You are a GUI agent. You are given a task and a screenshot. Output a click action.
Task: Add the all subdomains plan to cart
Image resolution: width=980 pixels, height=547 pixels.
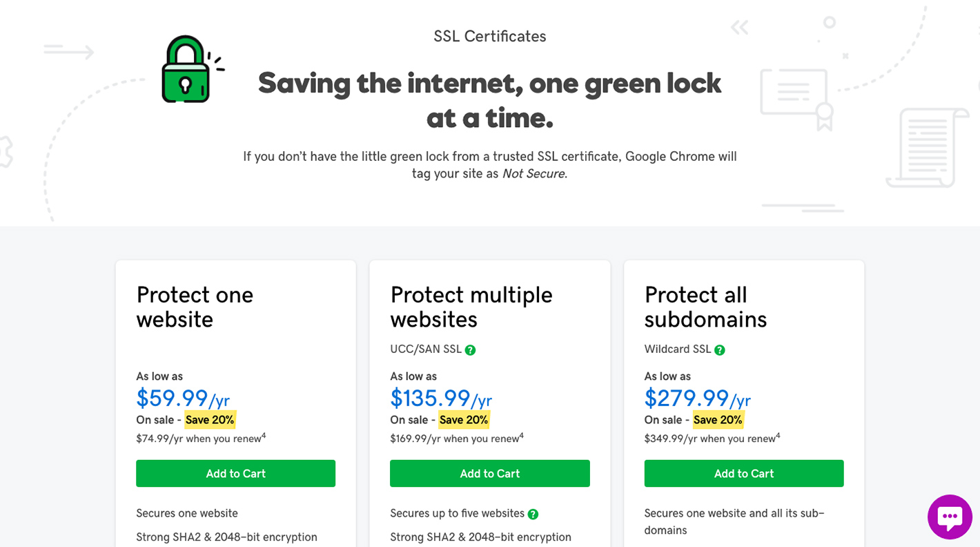coord(743,473)
